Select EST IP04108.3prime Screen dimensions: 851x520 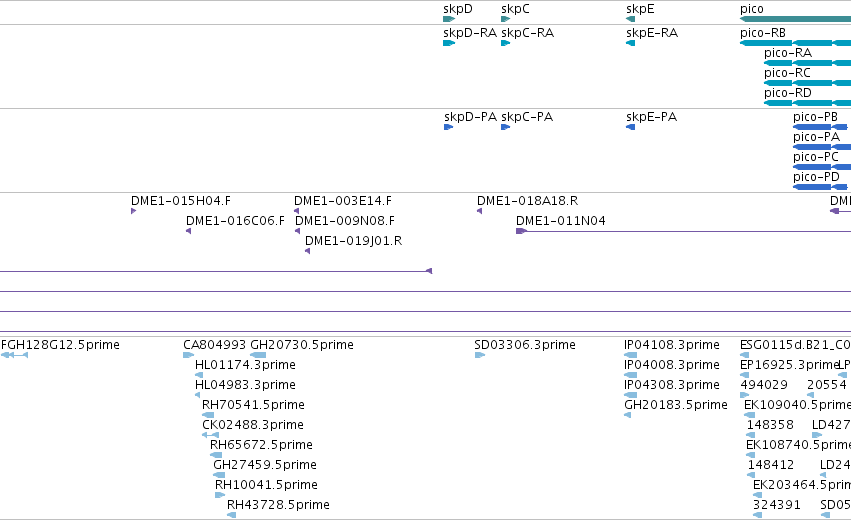coord(631,355)
